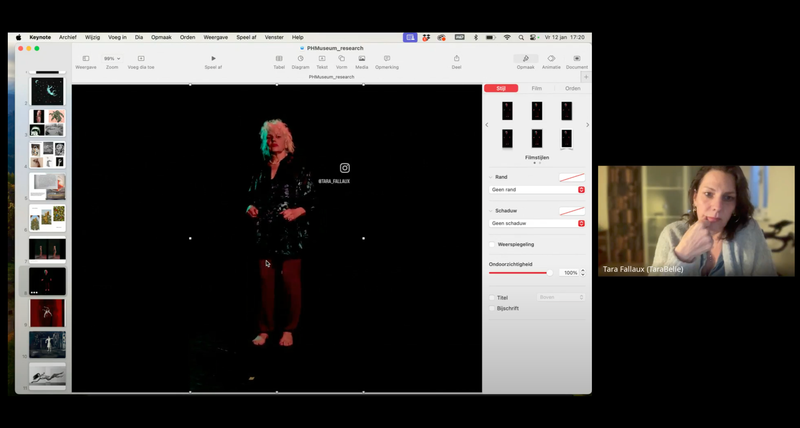Click the Bluetooth status icon
This screenshot has width=800, height=428.
[476, 37]
